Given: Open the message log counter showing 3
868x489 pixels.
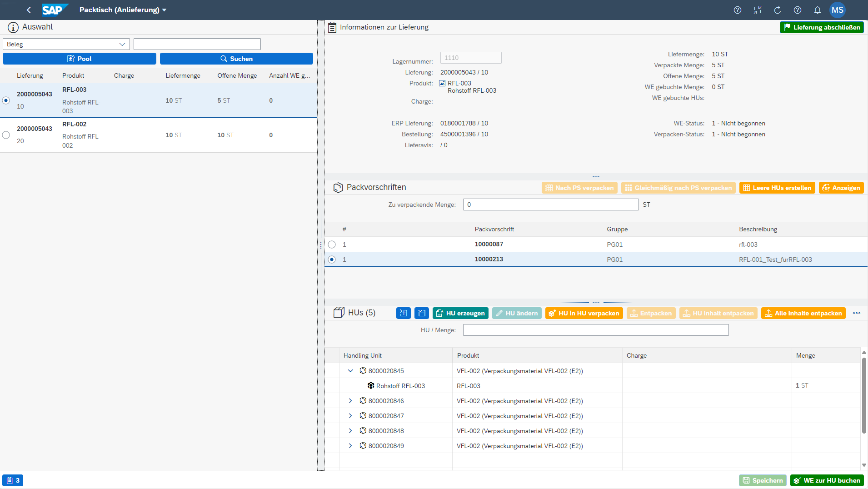Looking at the screenshot, I should (x=13, y=480).
